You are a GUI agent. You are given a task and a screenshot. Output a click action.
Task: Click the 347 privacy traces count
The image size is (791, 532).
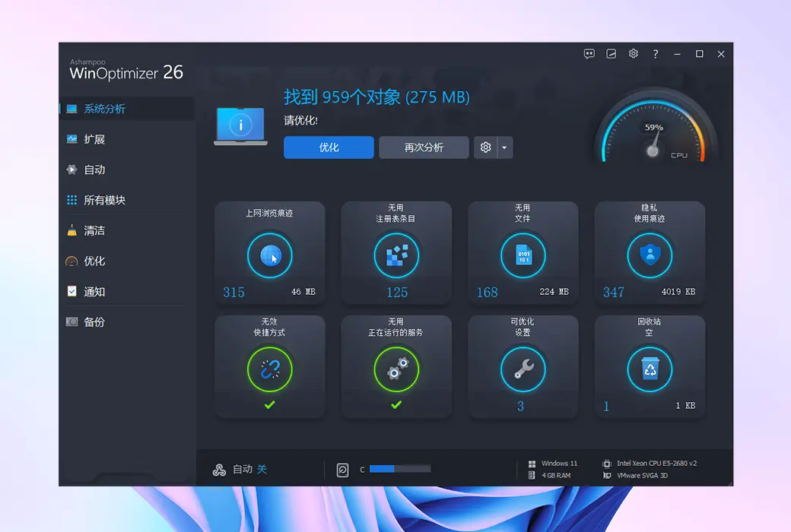[x=614, y=292]
